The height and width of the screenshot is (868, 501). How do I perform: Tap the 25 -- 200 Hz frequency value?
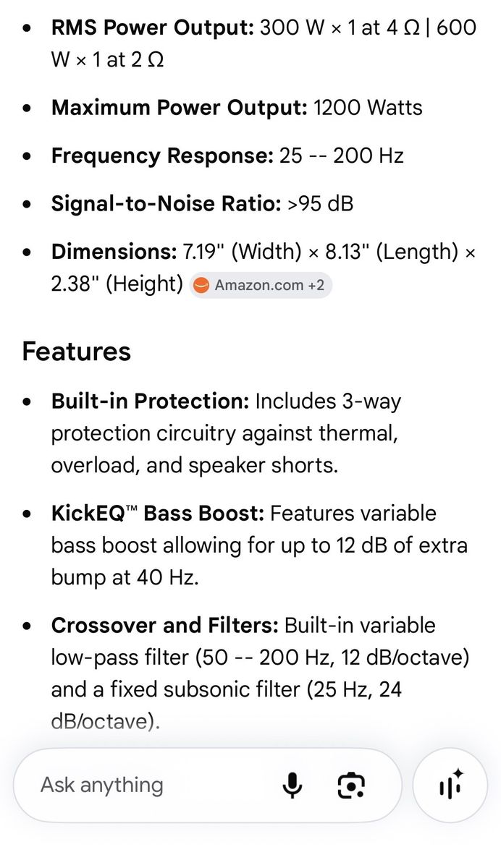341,156
